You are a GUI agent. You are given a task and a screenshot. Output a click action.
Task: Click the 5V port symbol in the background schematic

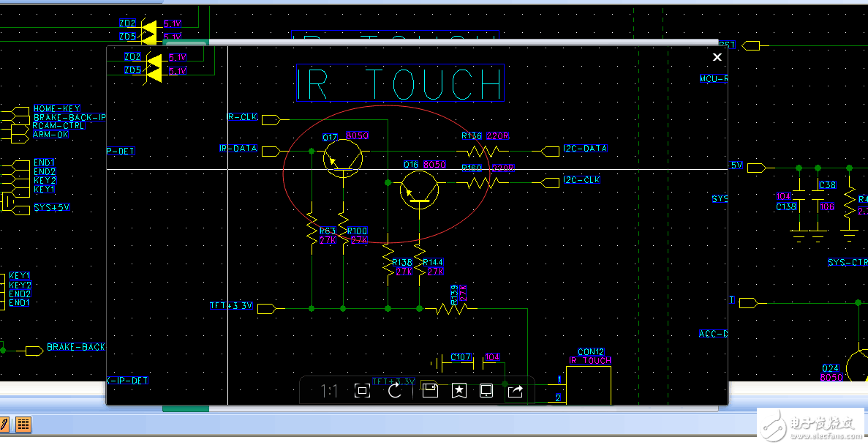coord(757,168)
